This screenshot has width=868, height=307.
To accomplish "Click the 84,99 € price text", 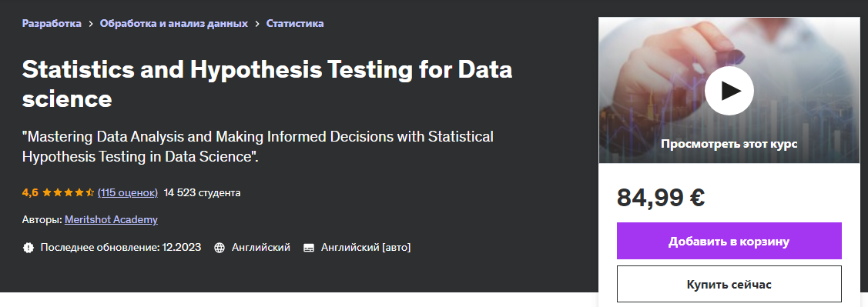I will pos(661,197).
